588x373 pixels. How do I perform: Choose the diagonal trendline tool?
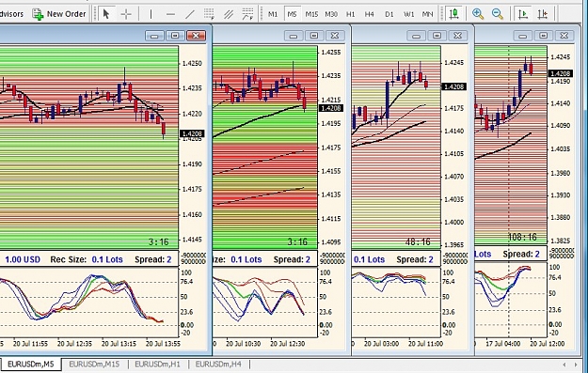point(190,14)
